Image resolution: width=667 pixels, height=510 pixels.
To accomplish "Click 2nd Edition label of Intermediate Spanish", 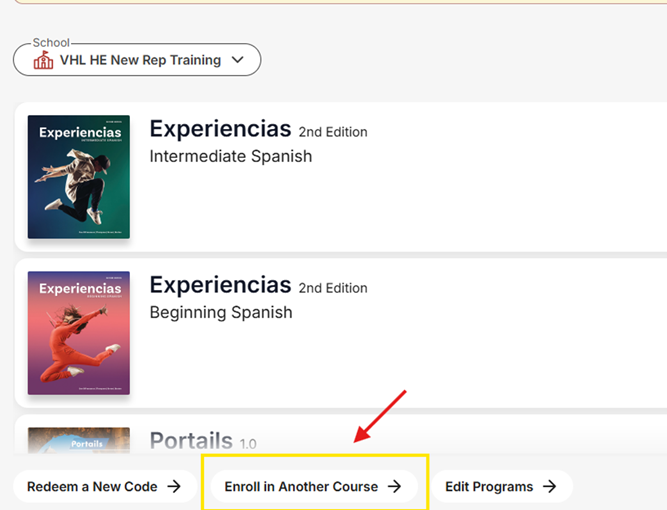I will coord(333,132).
